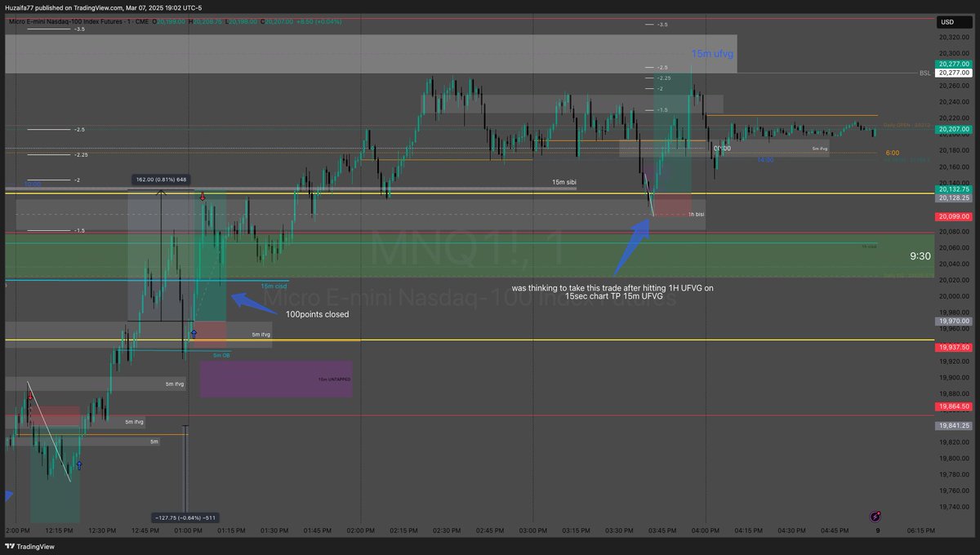
Task: Click the 19,841.25 price label
Action: tap(953, 425)
